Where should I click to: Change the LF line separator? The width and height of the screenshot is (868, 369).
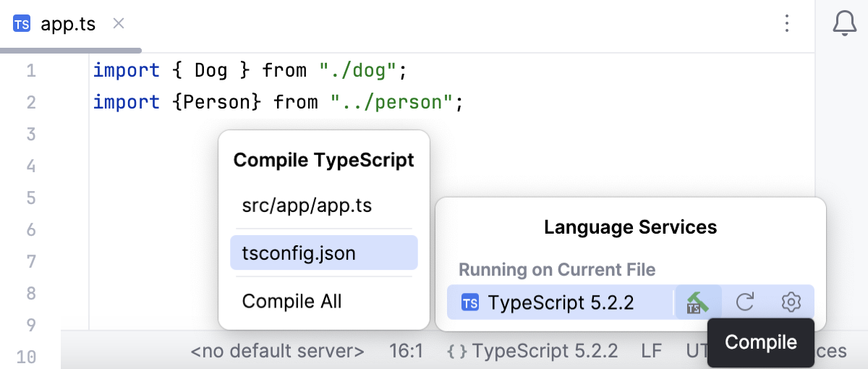(651, 352)
